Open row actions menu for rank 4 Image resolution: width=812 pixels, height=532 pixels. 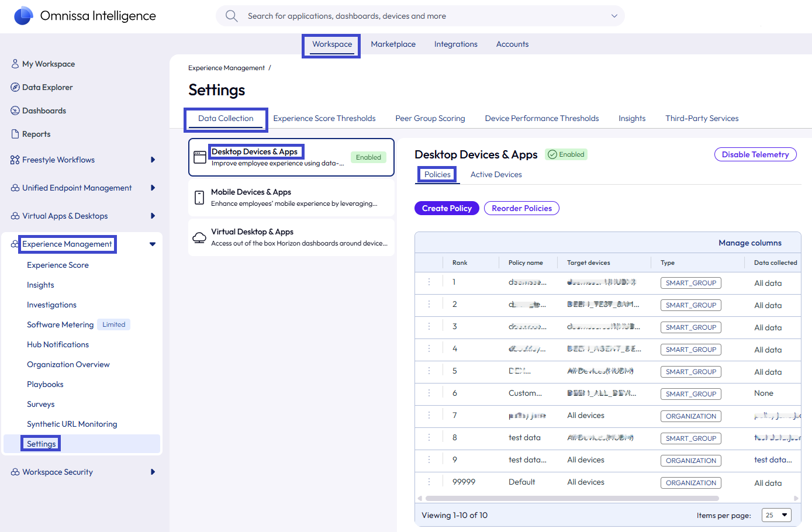tap(429, 348)
